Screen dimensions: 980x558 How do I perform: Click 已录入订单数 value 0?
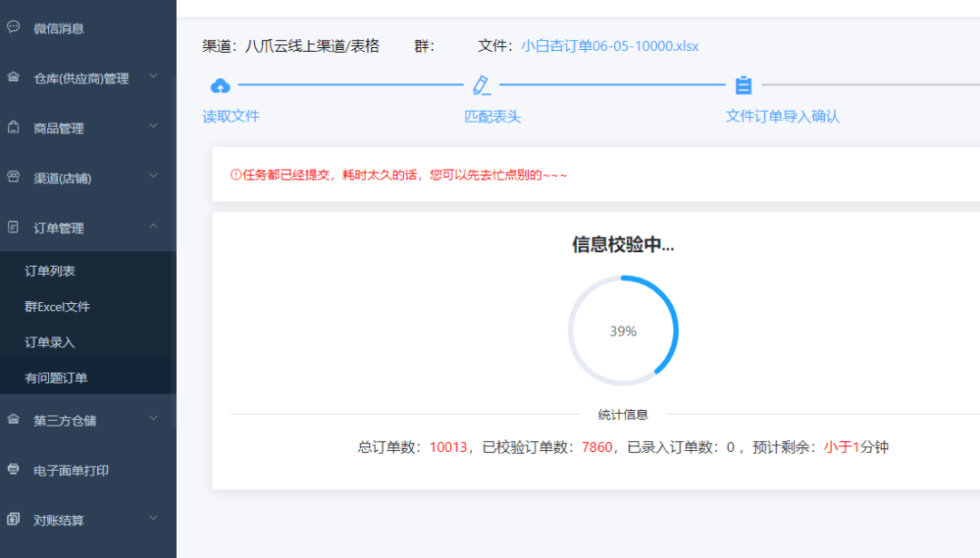pyautogui.click(x=730, y=446)
